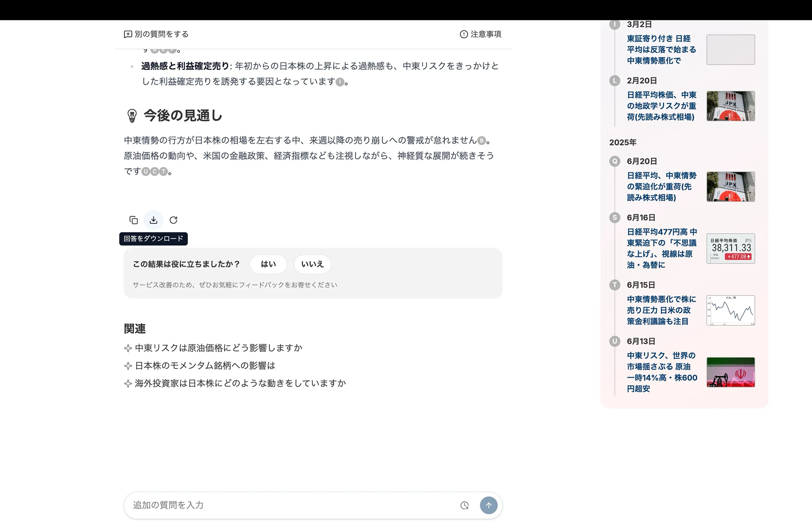Open article 日経平均477円高 中東緊迫下の不思議な上げ

[661, 248]
